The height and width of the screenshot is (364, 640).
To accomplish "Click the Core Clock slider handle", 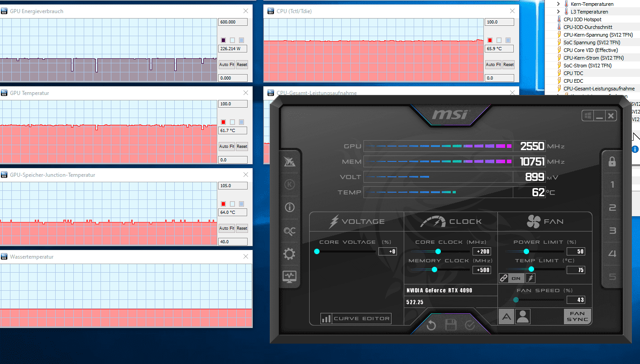I will 438,251.
